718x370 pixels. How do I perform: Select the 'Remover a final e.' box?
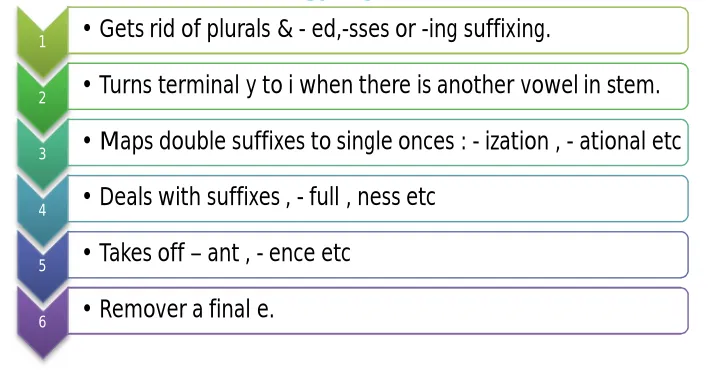click(378, 310)
